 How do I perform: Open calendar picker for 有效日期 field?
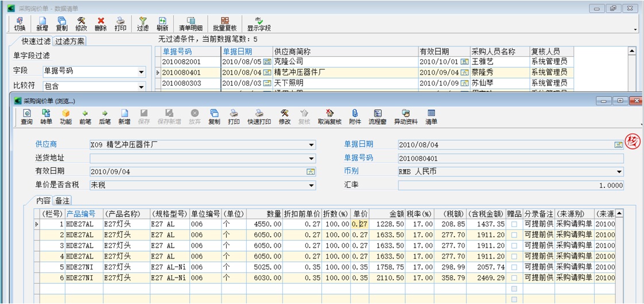pos(311,172)
